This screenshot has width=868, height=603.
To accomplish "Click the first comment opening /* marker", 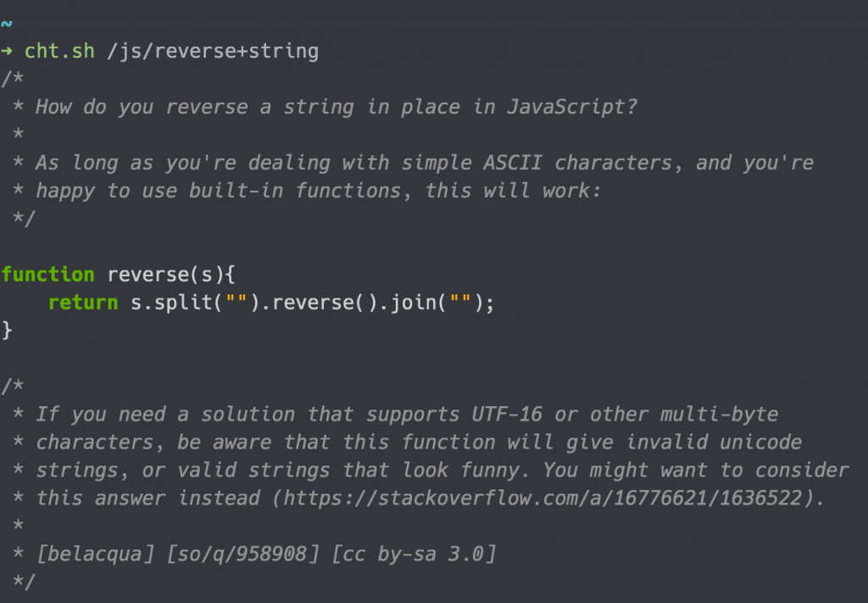I will coord(13,78).
